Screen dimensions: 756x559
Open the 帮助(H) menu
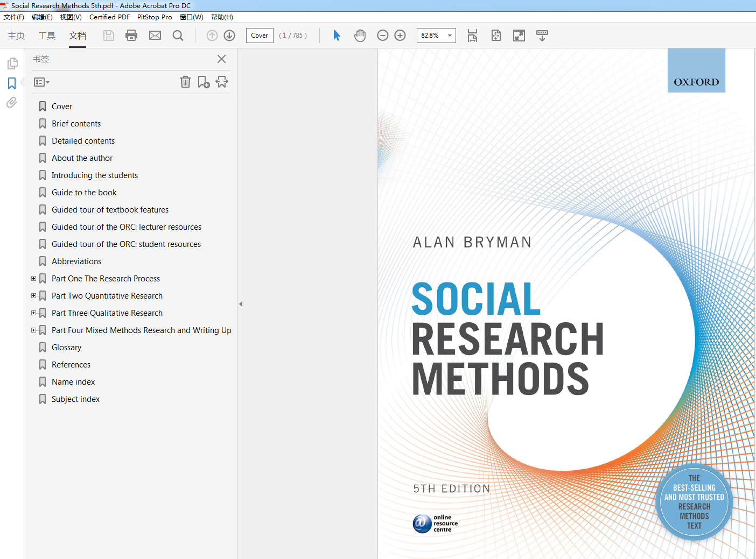point(222,17)
